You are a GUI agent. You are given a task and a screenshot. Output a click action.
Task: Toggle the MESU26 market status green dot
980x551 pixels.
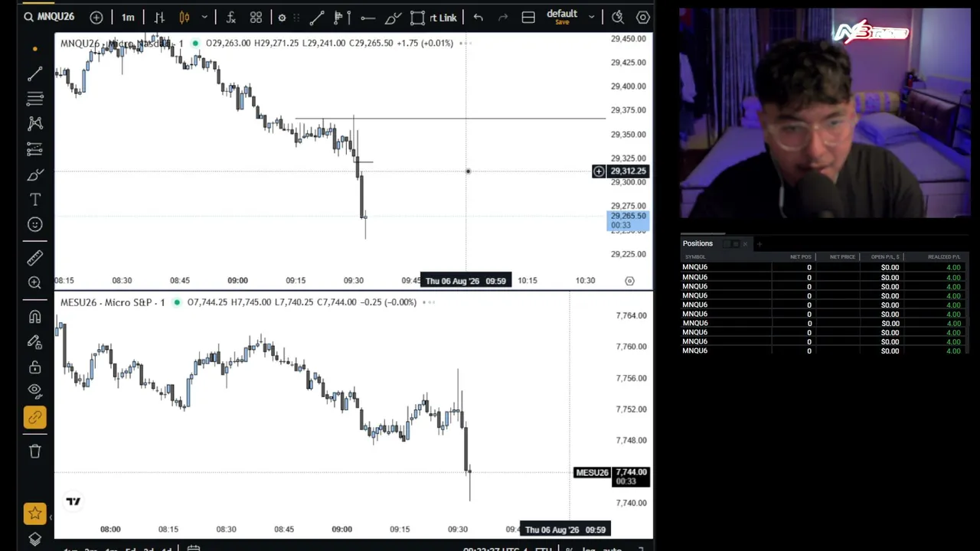point(176,302)
